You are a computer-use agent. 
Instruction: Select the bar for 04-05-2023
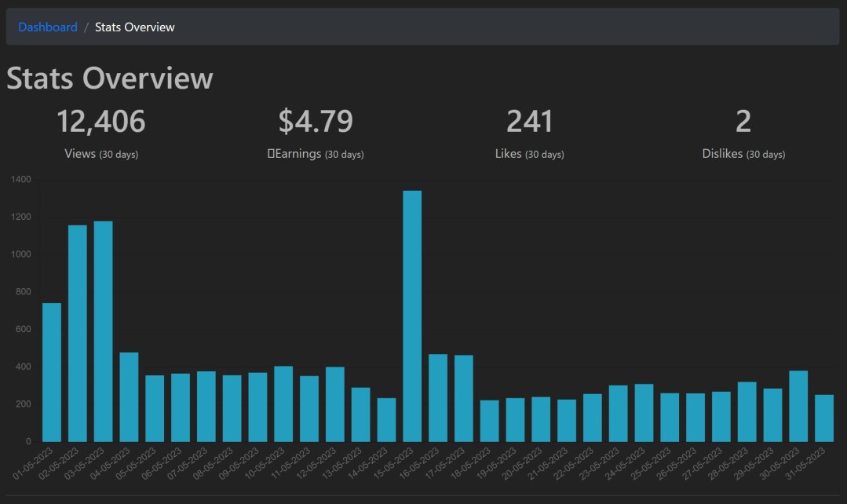[x=129, y=397]
